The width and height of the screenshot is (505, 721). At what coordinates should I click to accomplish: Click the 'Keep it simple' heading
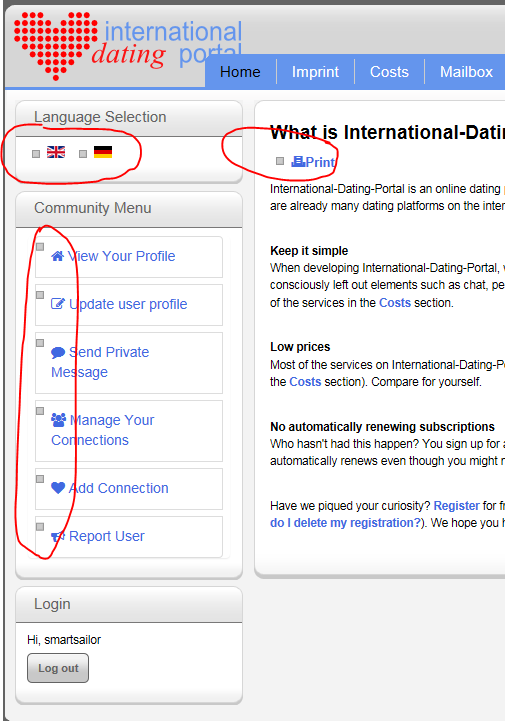(x=309, y=251)
